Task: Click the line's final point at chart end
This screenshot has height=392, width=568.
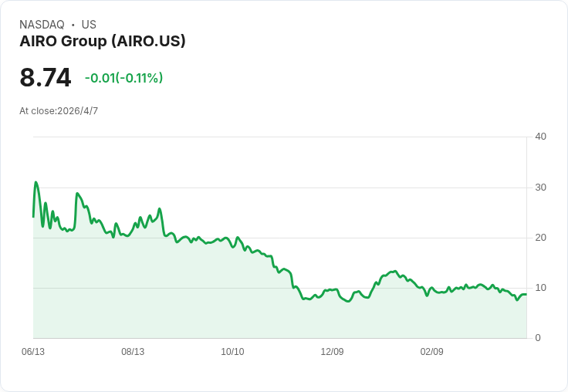Action: (526, 294)
